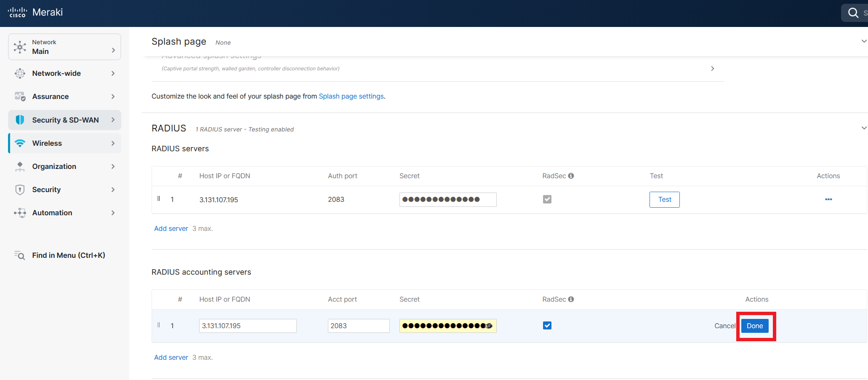
Task: Open advanced splash settings arrow
Action: [x=712, y=68]
